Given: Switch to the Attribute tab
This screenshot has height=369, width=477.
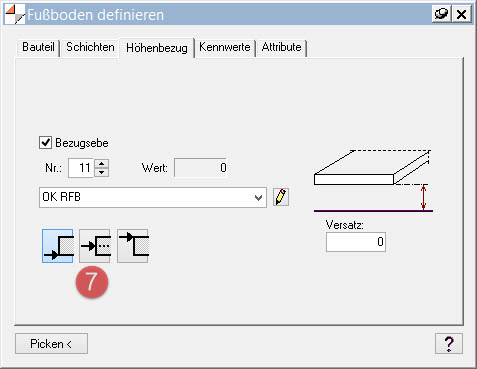Looking at the screenshot, I should tap(282, 47).
